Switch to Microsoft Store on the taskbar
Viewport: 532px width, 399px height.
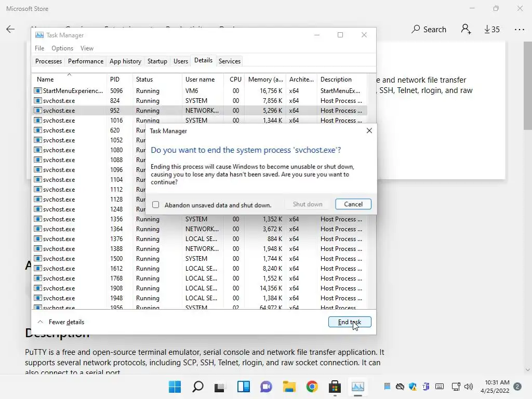[335, 387]
